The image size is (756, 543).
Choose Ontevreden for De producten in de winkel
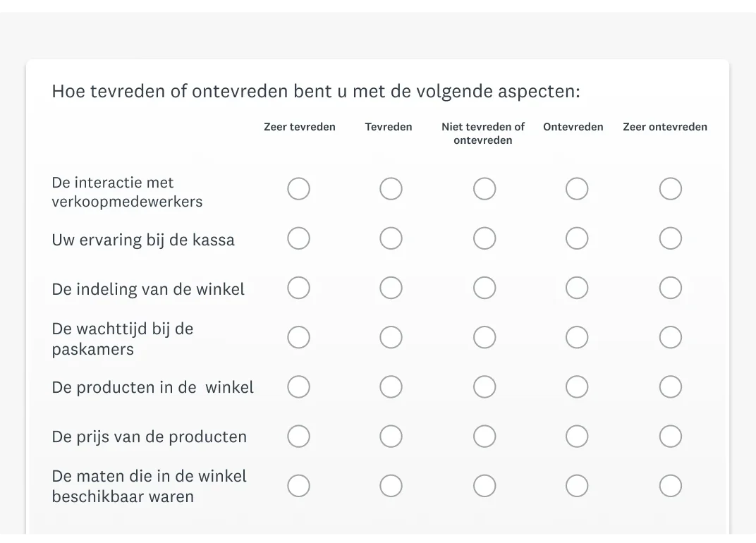577,386
